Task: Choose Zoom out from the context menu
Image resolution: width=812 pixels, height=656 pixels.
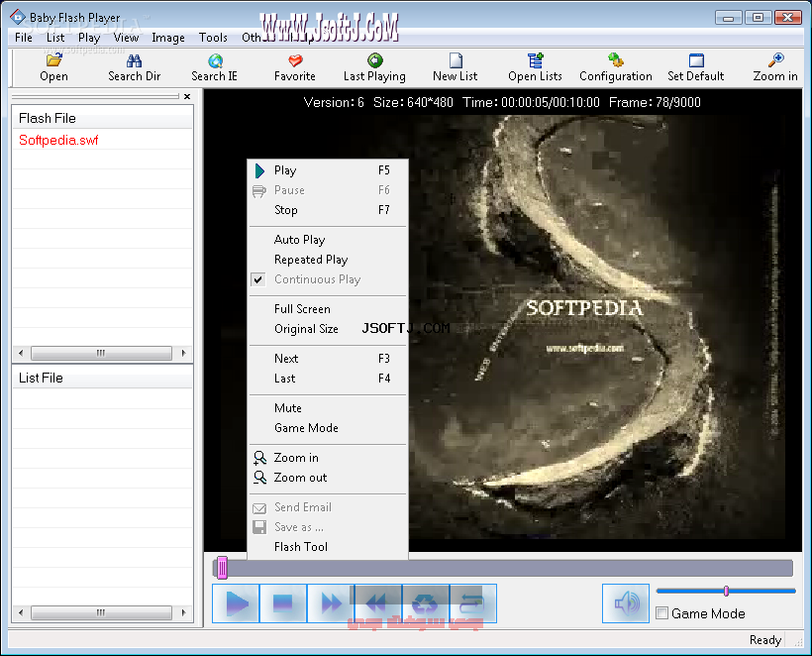Action: pos(328,478)
